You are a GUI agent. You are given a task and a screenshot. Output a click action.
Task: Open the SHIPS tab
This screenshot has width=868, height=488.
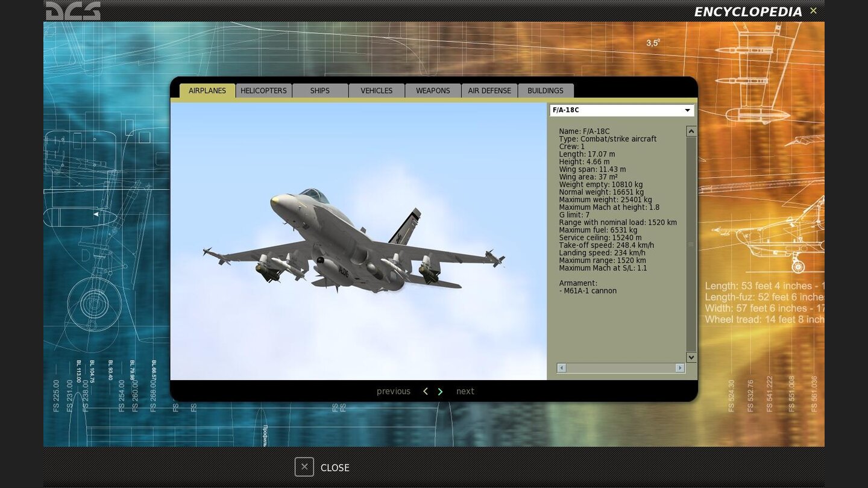320,90
